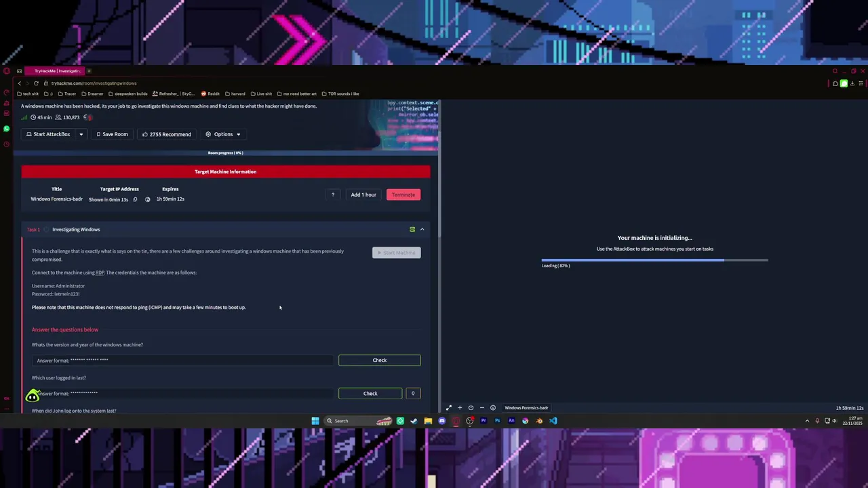
Task: Open Premiere Pro from taskbar
Action: [x=484, y=421]
